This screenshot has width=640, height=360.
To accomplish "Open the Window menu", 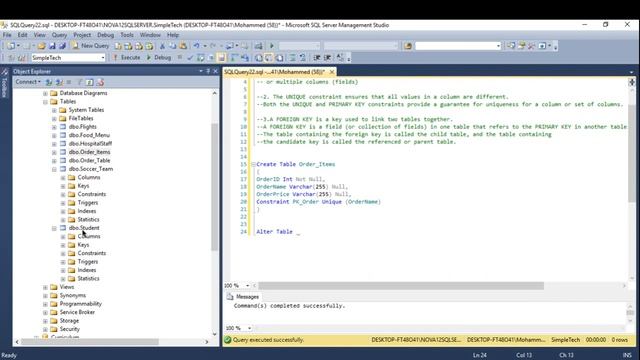I will (x=150, y=35).
